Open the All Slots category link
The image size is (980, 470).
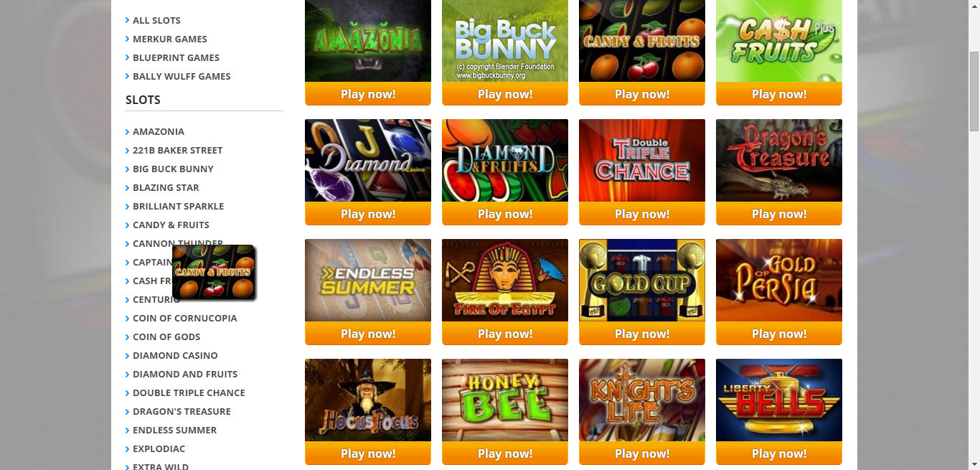point(156,20)
